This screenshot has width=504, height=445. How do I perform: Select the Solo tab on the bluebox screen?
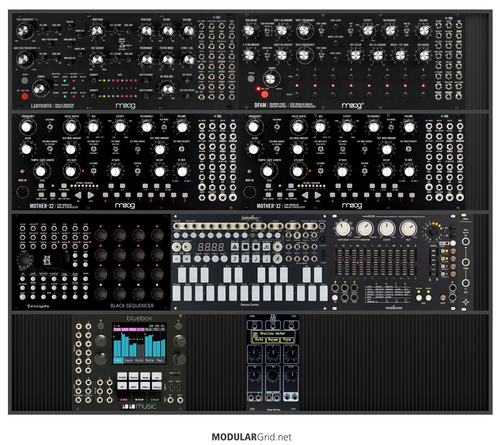coord(139,360)
